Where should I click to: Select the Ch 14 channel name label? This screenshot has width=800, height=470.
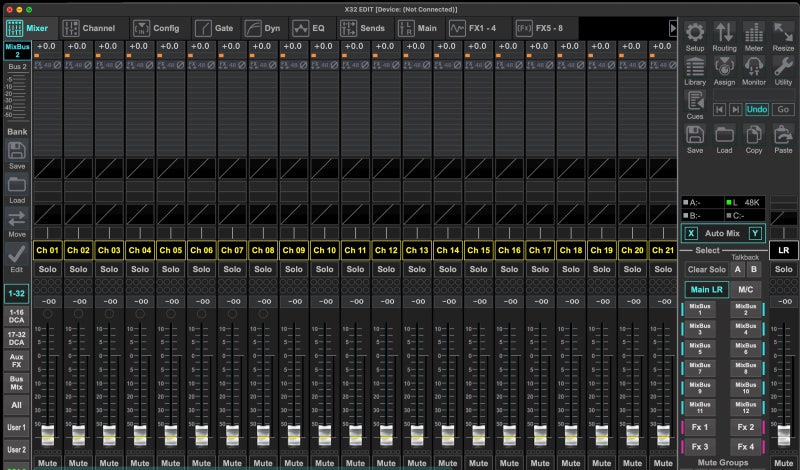tap(448, 249)
